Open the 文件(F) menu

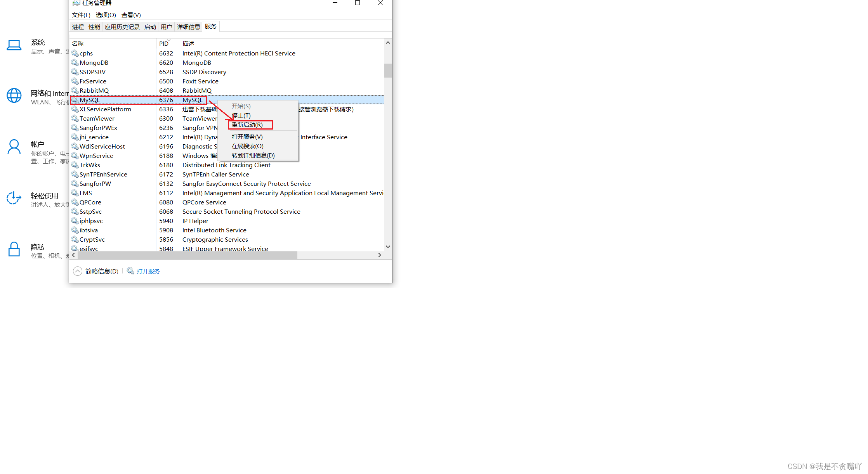tap(81, 15)
